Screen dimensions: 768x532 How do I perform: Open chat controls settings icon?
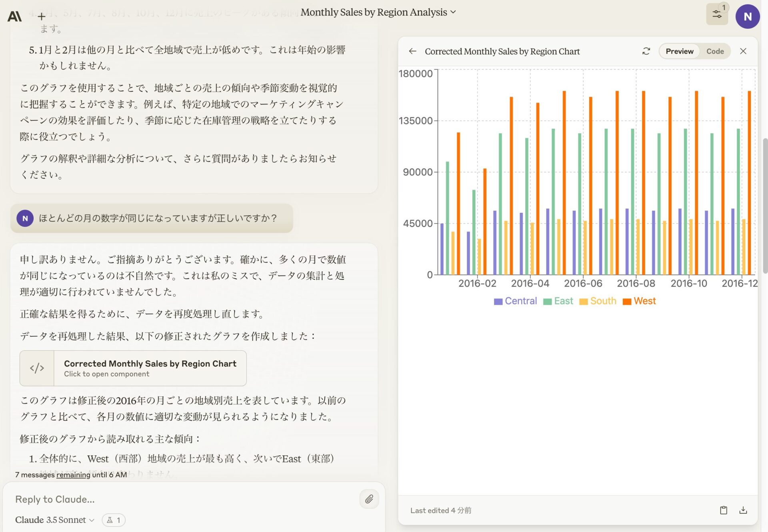coord(717,14)
